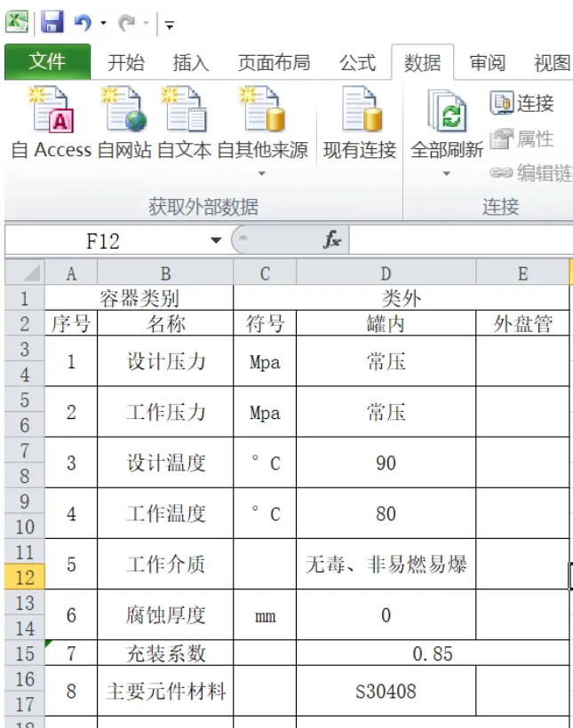Select the 设计温度 cell
The height and width of the screenshot is (728, 573).
(165, 463)
